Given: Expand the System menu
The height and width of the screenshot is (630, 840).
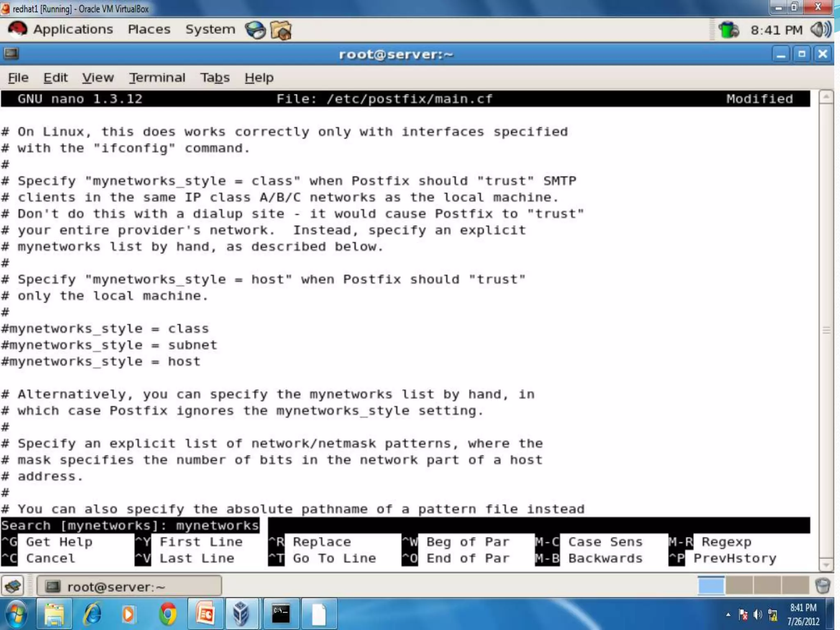Looking at the screenshot, I should click(x=210, y=30).
